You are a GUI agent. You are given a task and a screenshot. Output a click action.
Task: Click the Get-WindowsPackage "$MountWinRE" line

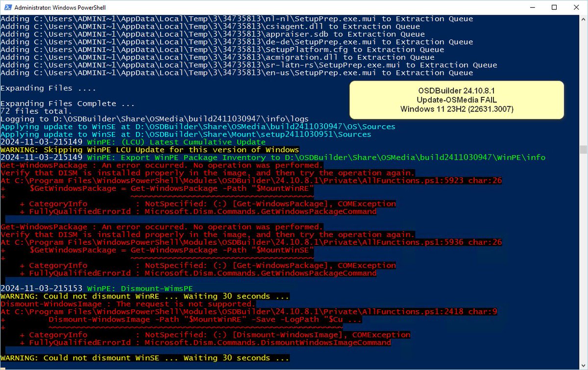[157, 188]
